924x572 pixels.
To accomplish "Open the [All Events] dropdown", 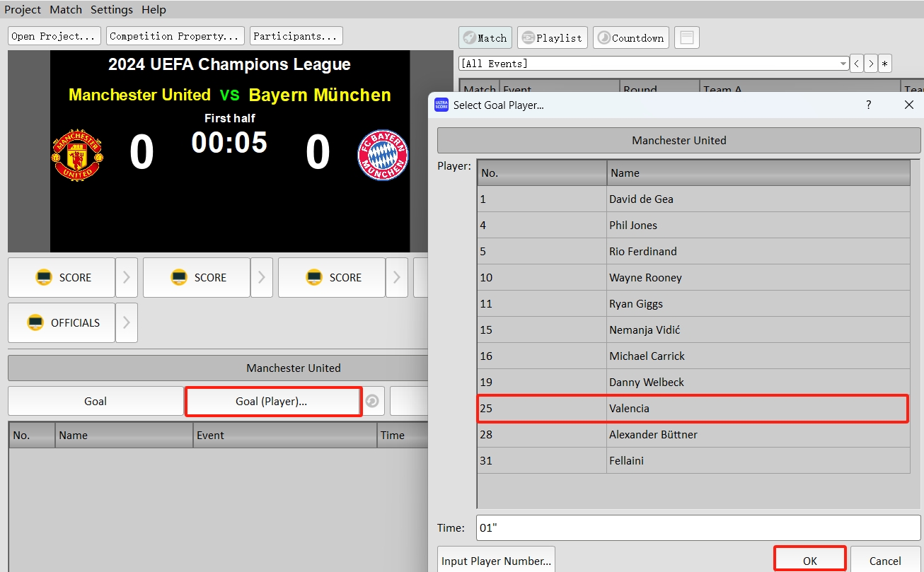I will click(843, 64).
